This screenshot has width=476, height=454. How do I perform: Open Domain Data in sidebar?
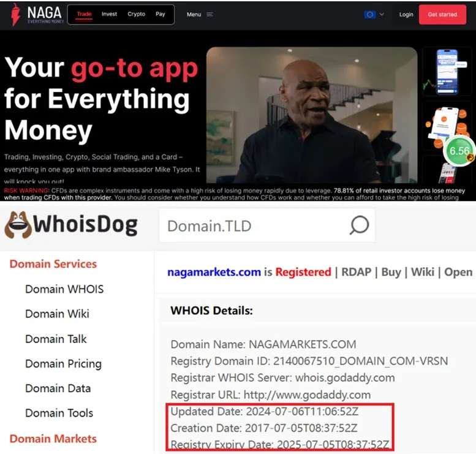tap(58, 388)
